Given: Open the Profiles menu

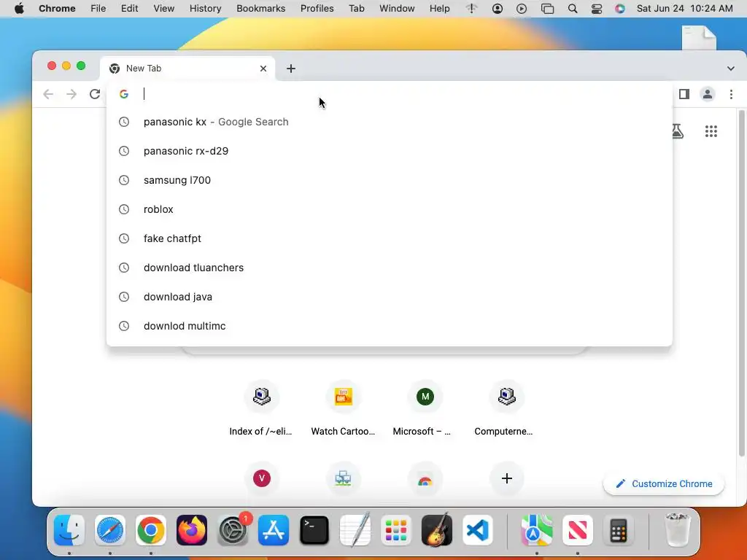Looking at the screenshot, I should [x=317, y=9].
